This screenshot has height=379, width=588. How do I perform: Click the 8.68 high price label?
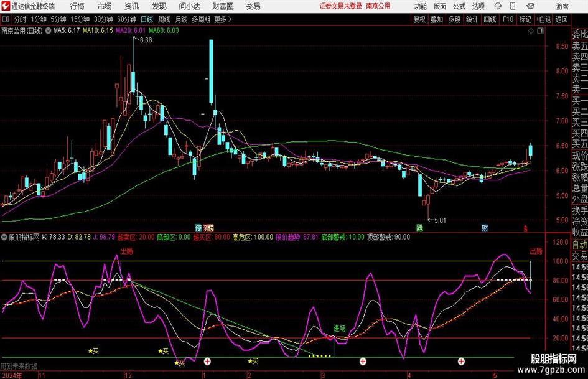tap(146, 40)
